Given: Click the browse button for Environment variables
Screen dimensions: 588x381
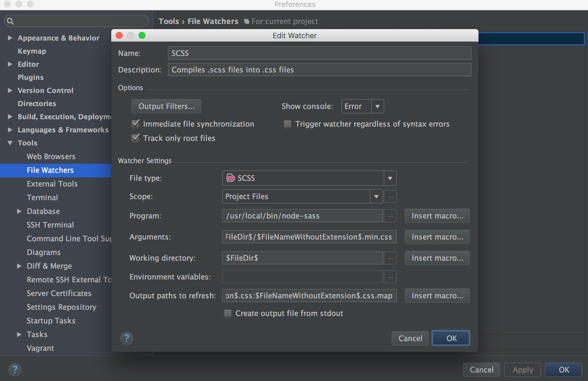Looking at the screenshot, I should [x=390, y=277].
